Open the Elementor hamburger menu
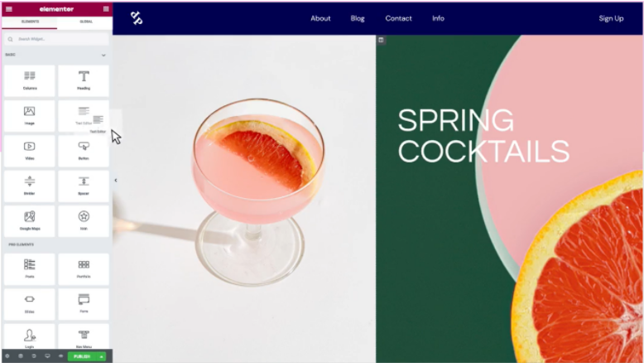644x363 pixels. click(8, 8)
